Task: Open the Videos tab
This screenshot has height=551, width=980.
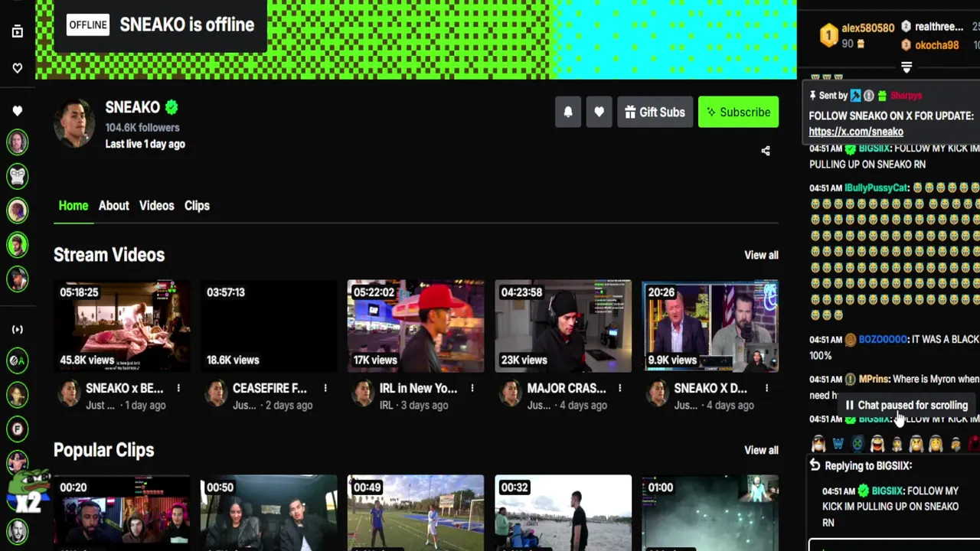Action: click(x=156, y=206)
